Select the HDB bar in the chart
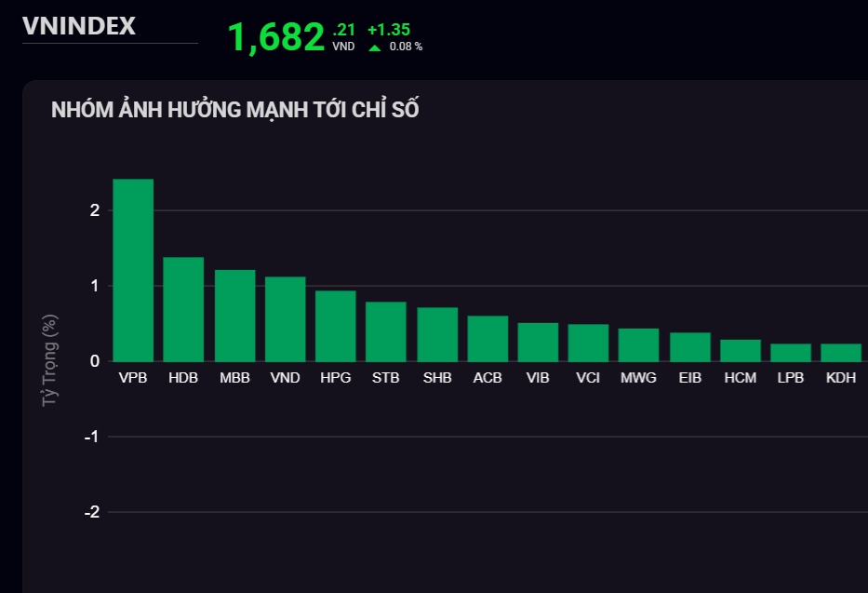Screen dimensions: 868x593 pyautogui.click(x=183, y=309)
